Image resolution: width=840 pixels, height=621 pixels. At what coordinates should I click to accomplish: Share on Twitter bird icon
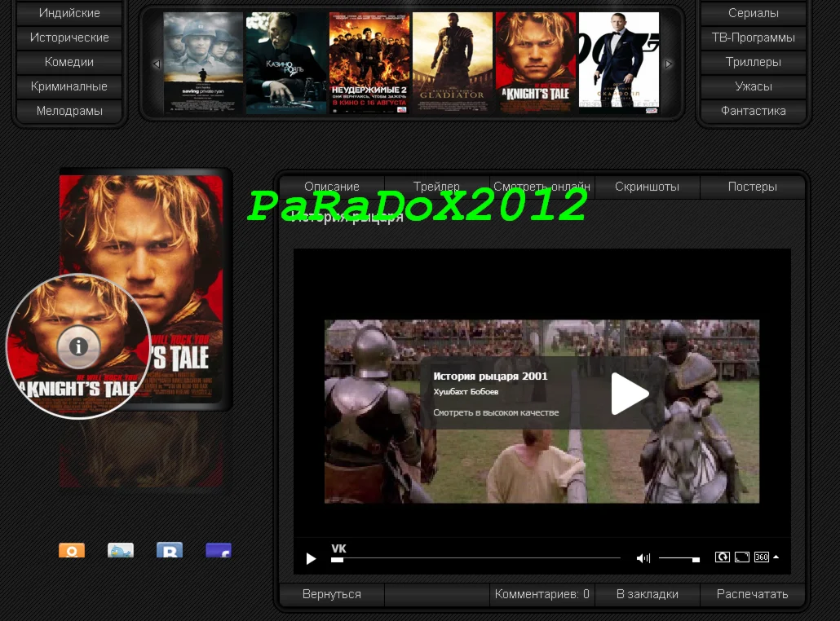(x=121, y=550)
